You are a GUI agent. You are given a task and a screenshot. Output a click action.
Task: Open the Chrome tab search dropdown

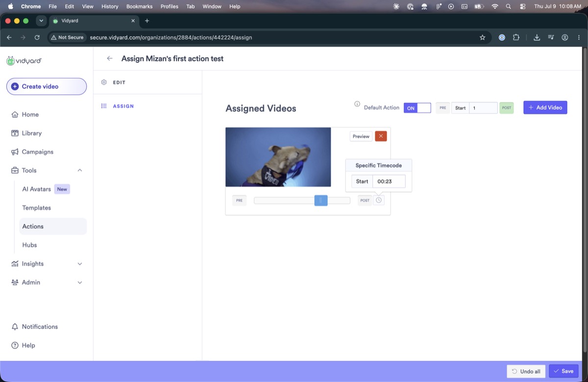pos(41,21)
